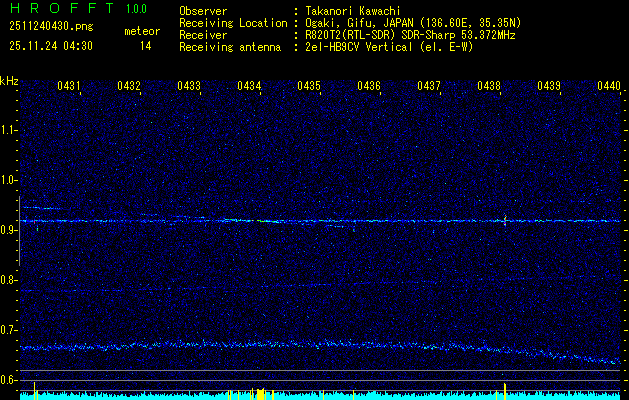Select the 0438 time marker
Viewport: 629px width, 400px height.
click(x=489, y=87)
